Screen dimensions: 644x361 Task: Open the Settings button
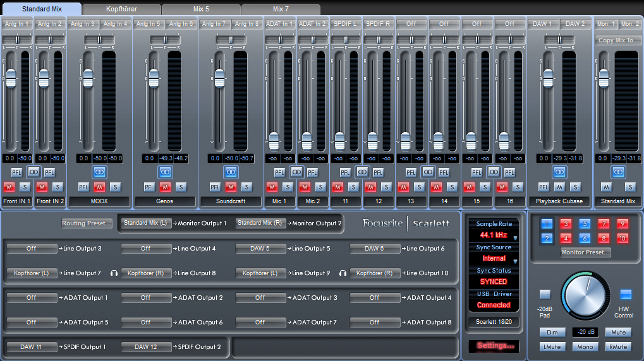coord(495,346)
